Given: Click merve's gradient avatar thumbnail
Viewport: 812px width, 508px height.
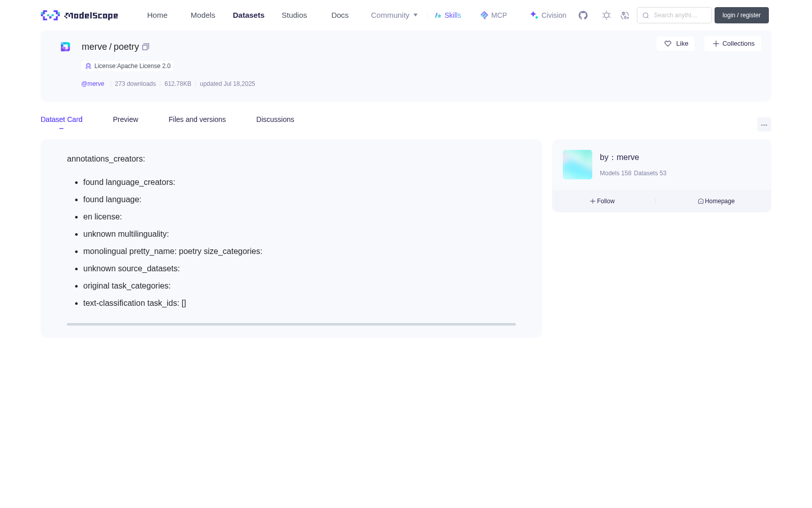Looking at the screenshot, I should click(578, 165).
